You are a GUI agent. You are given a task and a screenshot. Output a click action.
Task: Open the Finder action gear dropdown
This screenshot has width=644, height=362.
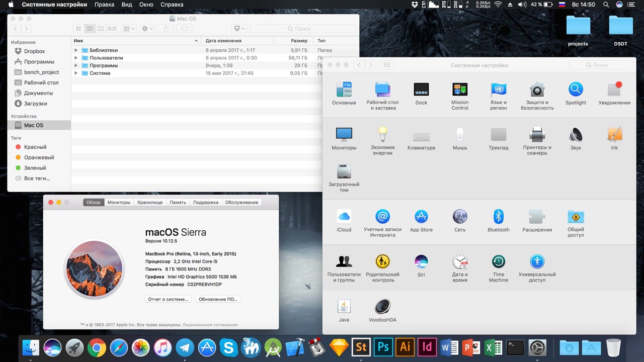[147, 29]
